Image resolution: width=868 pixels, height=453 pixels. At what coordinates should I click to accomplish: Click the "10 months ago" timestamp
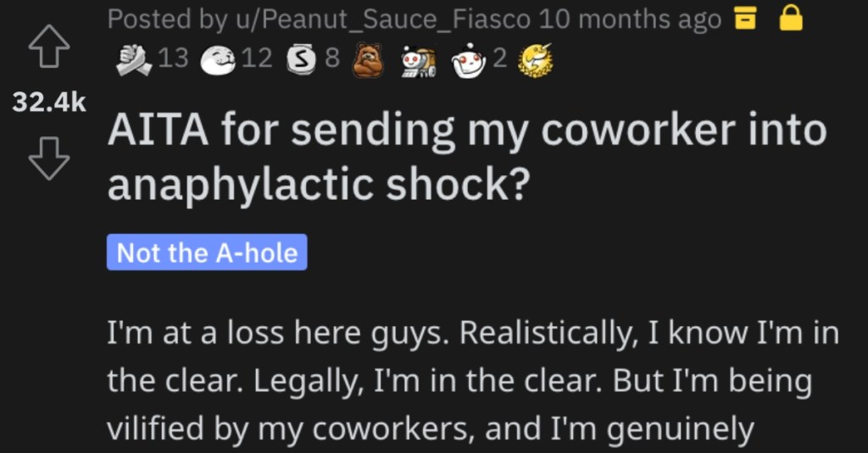[x=630, y=19]
